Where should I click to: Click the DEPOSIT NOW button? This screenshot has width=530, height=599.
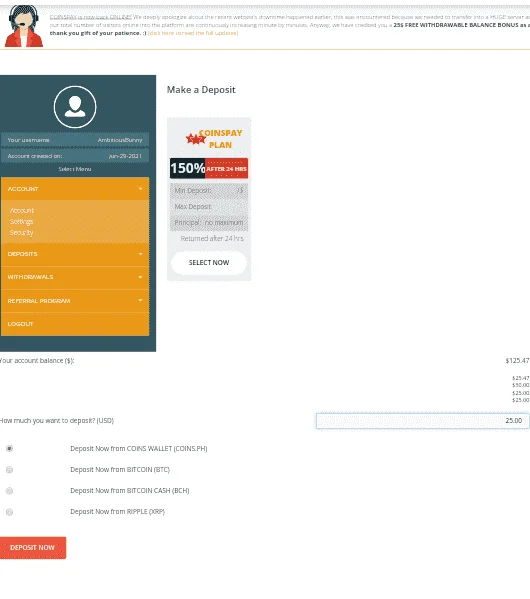point(33,547)
